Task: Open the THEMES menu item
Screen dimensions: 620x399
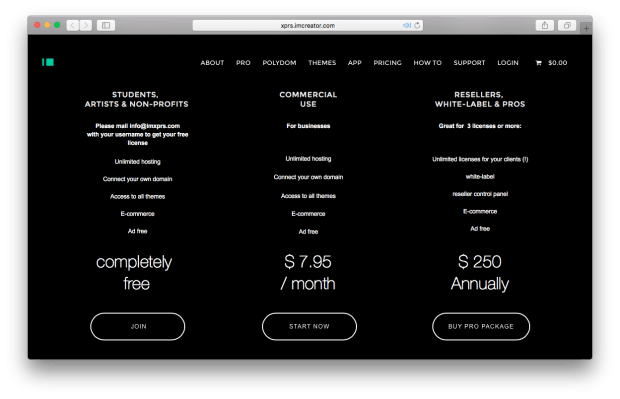Action: (x=322, y=62)
